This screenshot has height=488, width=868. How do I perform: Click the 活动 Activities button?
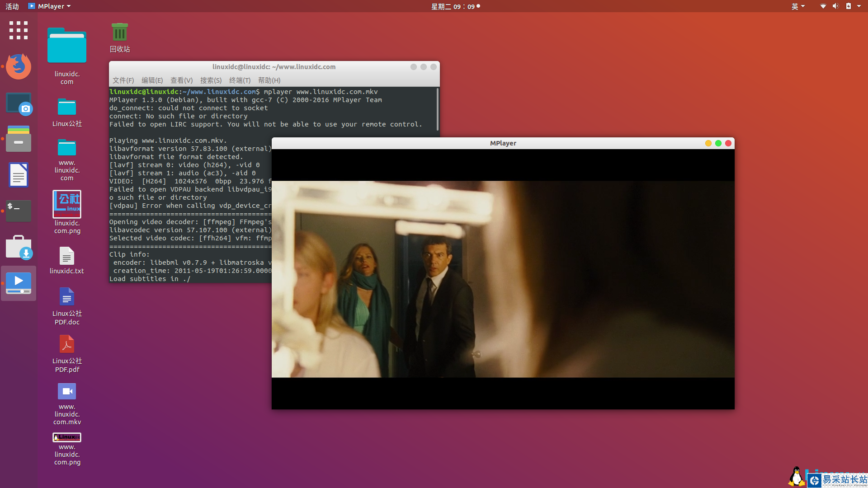click(x=12, y=6)
